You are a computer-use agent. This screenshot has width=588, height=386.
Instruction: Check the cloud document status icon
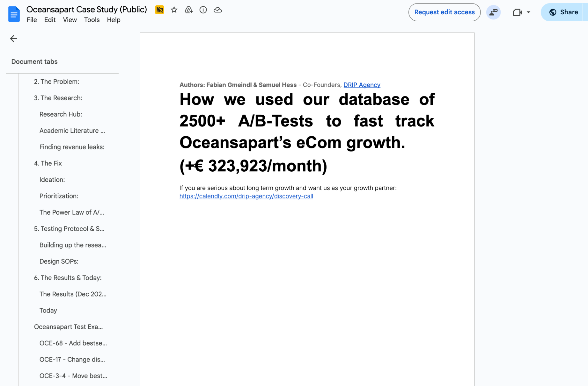217,10
